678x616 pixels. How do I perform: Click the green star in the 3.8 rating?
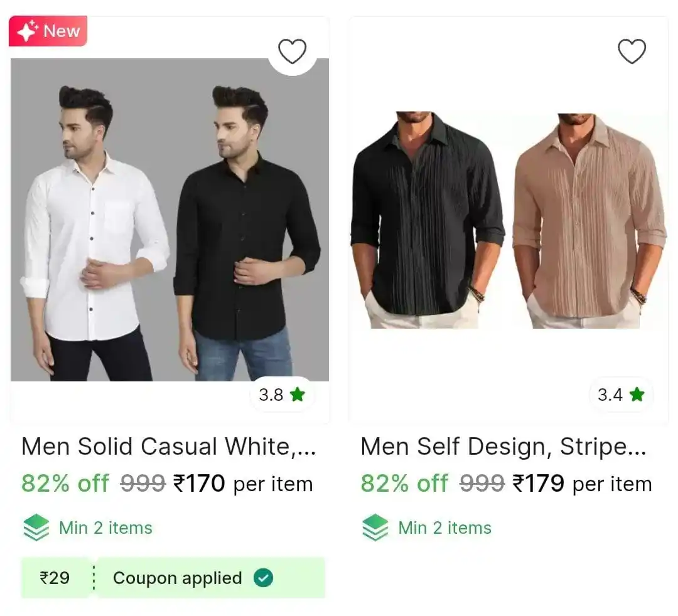[x=298, y=395]
